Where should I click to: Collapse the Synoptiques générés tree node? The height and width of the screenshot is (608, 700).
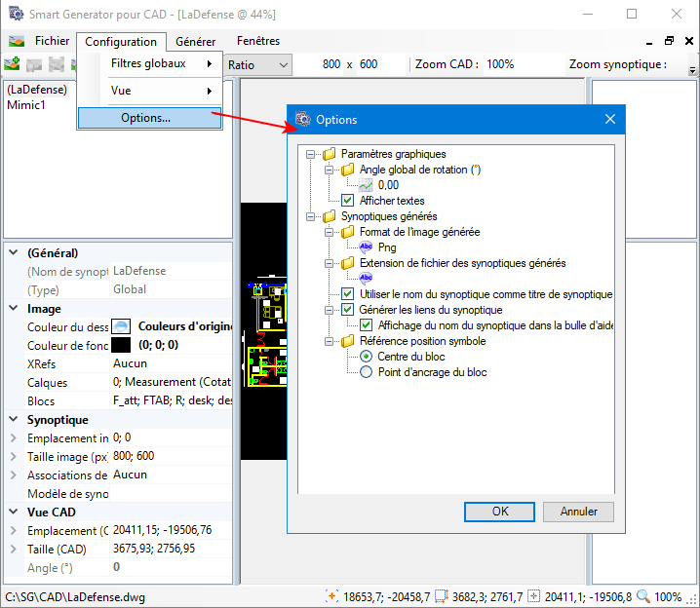pos(310,216)
